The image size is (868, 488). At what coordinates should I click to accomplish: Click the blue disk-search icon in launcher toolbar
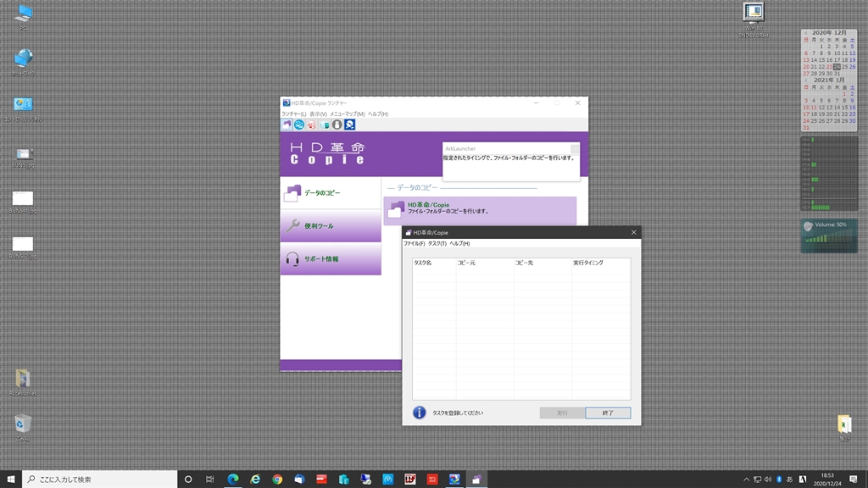pos(349,125)
